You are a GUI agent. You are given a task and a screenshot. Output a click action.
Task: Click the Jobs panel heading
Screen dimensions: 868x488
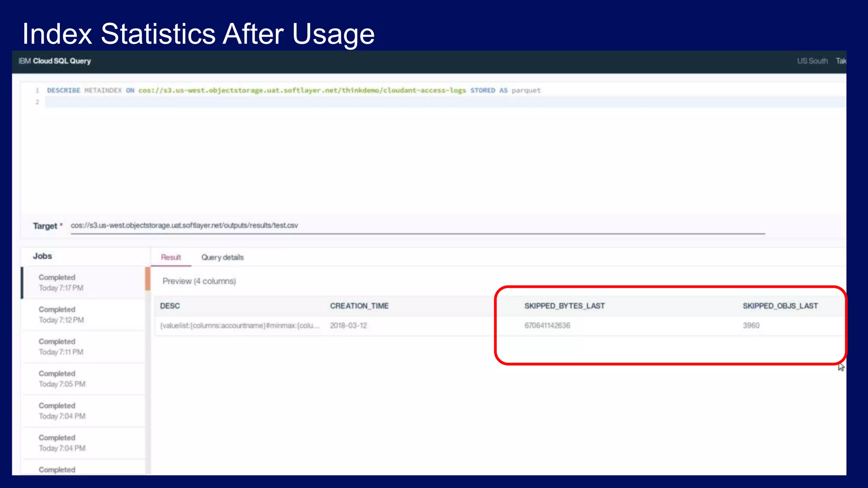click(x=42, y=256)
